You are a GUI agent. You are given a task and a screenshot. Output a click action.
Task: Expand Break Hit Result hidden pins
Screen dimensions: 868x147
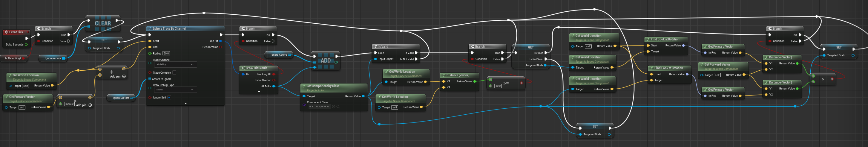pyautogui.click(x=259, y=92)
